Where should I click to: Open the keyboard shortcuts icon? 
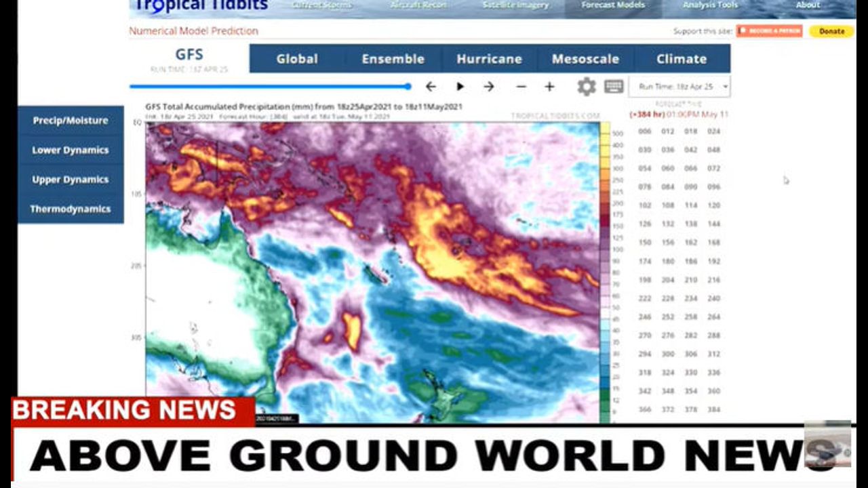click(614, 87)
